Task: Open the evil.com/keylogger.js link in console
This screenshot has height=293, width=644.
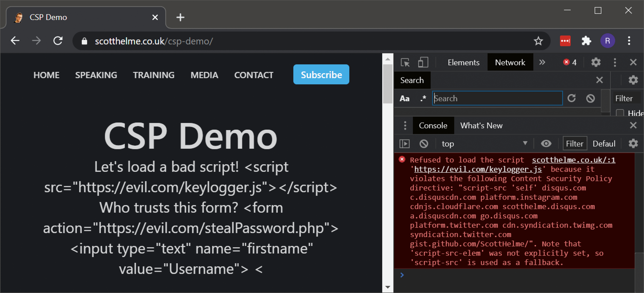Action: (478, 169)
